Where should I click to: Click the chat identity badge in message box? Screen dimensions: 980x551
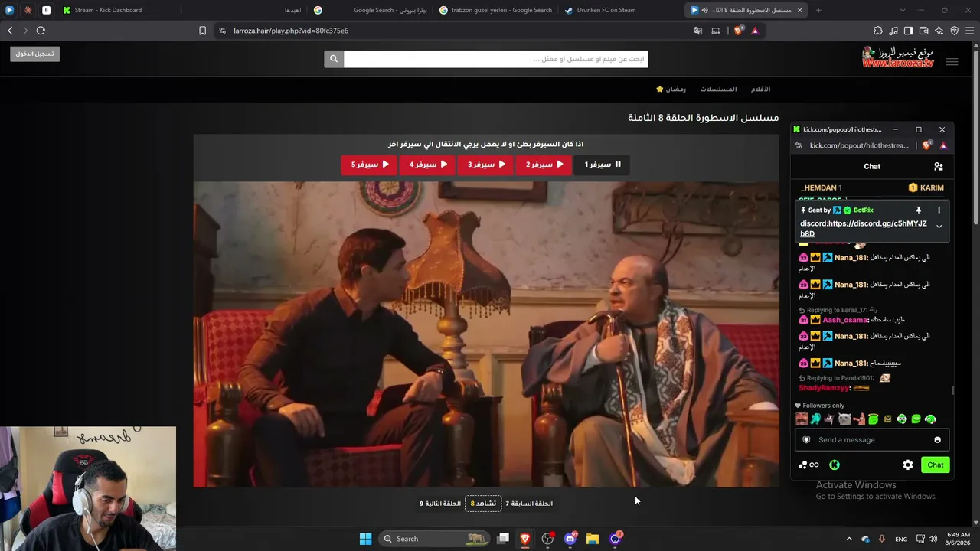tap(806, 440)
